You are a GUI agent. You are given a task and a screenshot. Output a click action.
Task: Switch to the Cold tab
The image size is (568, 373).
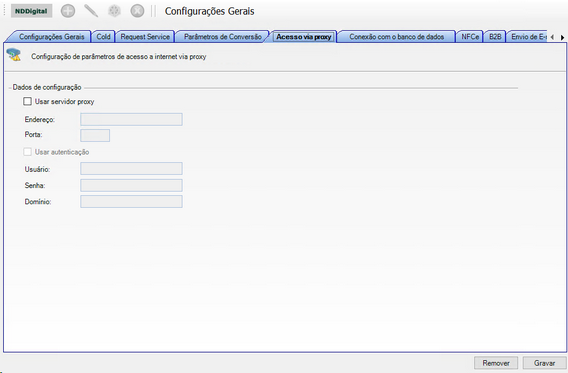click(x=103, y=37)
